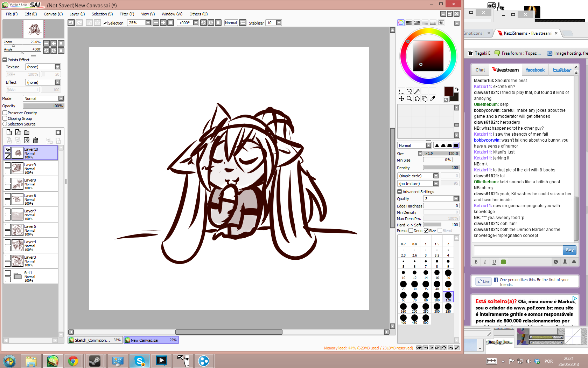Select brush size 500 preset
The image size is (588, 368).
click(426, 319)
